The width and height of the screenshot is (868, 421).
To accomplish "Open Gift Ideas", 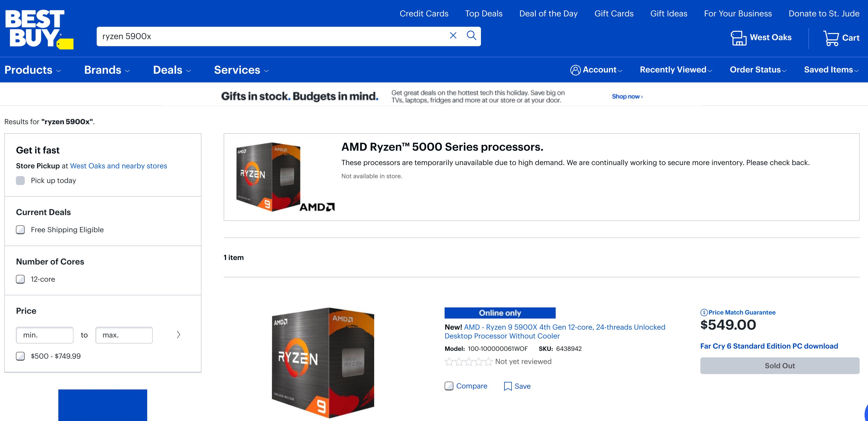I will (669, 13).
